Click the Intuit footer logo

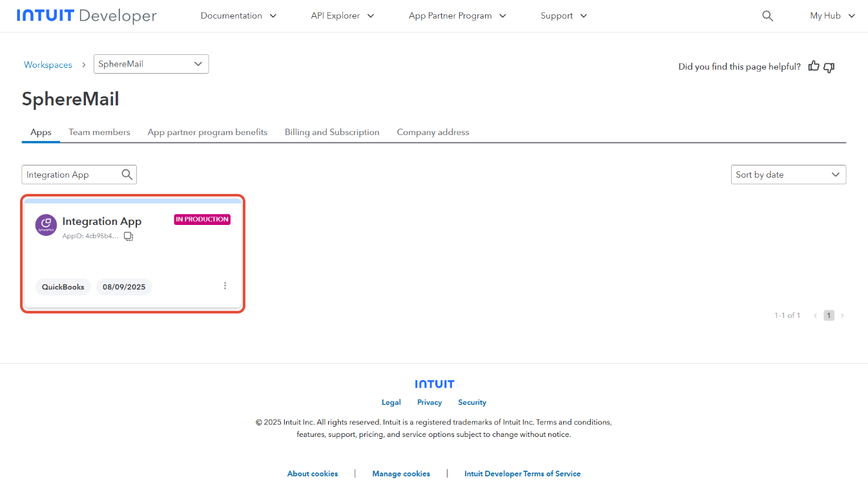coord(435,384)
